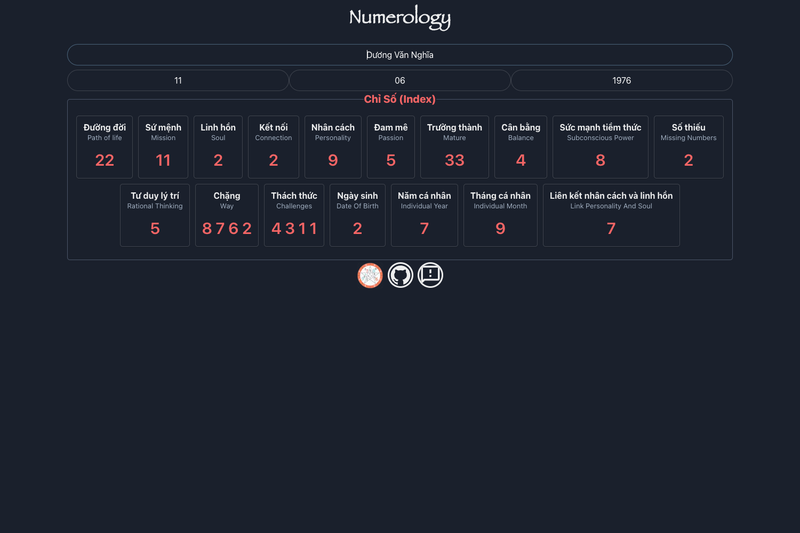
Task: Open the Tư duy lý trí card
Action: (x=155, y=215)
